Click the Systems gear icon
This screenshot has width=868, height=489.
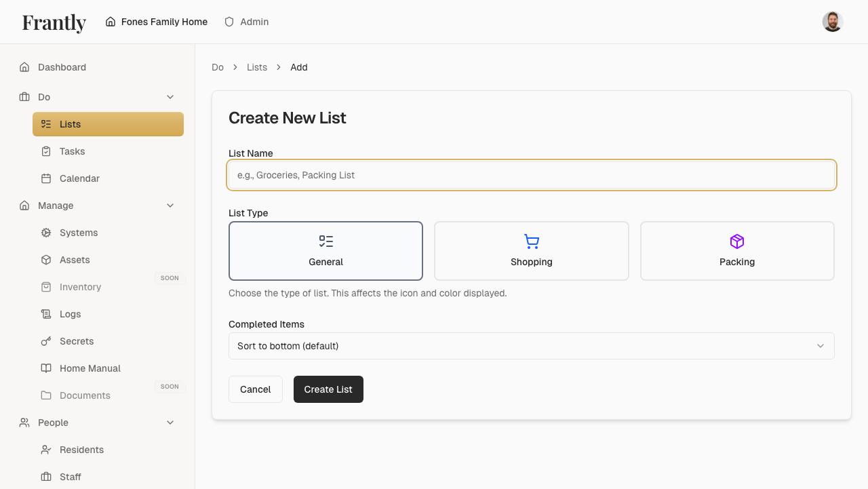tap(46, 233)
